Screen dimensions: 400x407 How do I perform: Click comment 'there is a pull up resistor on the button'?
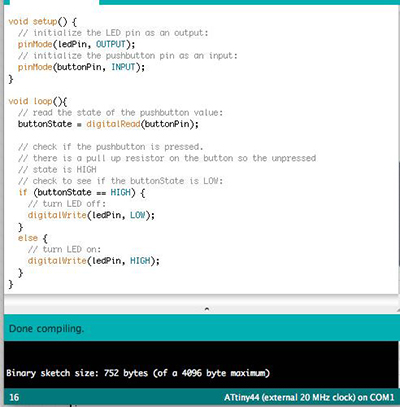click(167, 158)
